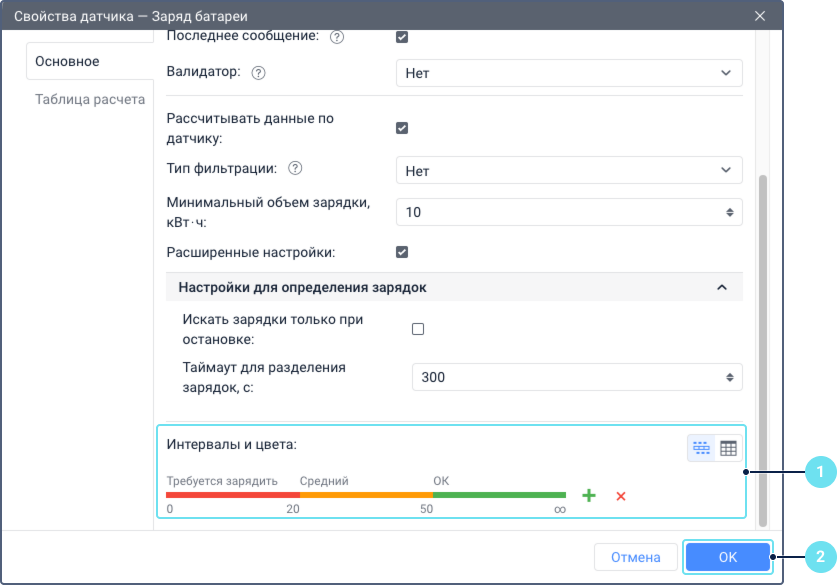This screenshot has width=837, height=585.
Task: Delete intervals with red cross icon
Action: click(621, 496)
